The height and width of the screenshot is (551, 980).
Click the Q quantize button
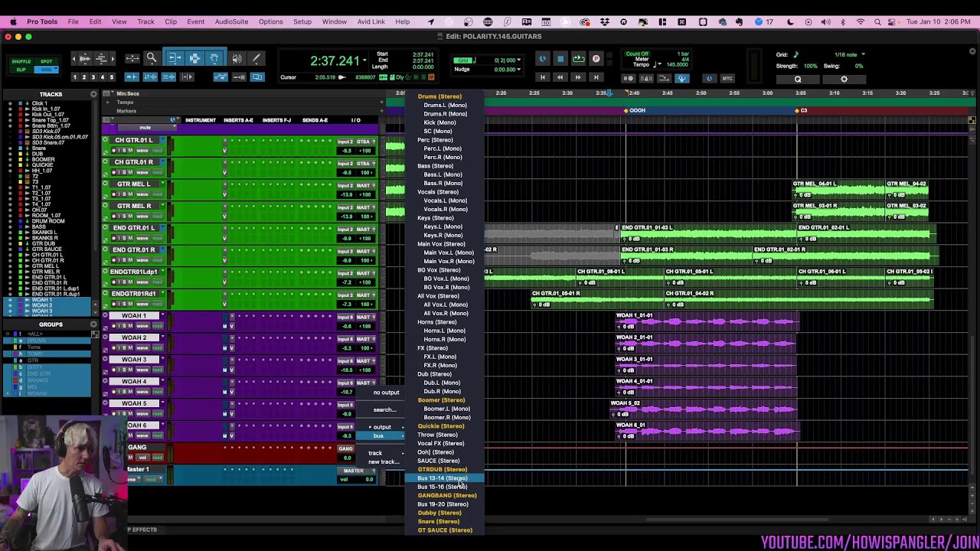point(797,79)
